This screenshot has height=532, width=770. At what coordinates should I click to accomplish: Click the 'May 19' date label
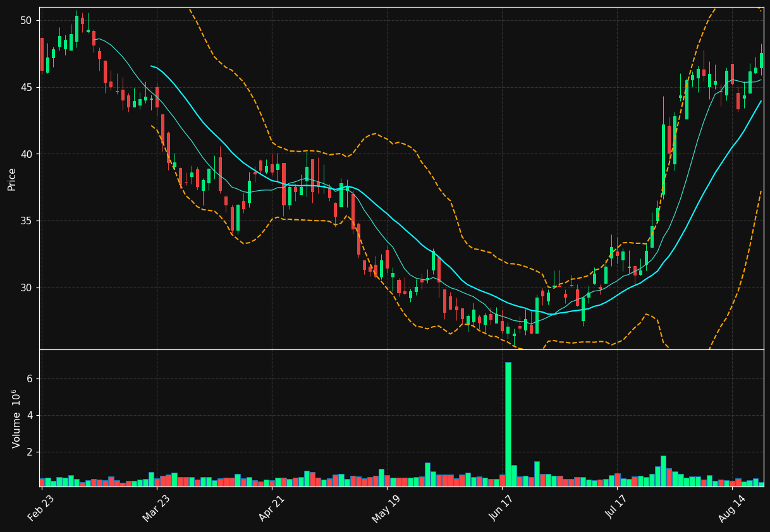(x=386, y=507)
